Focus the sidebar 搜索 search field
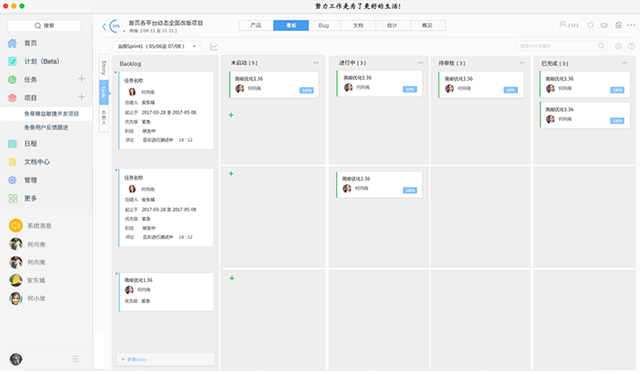The image size is (640, 374). click(x=44, y=25)
